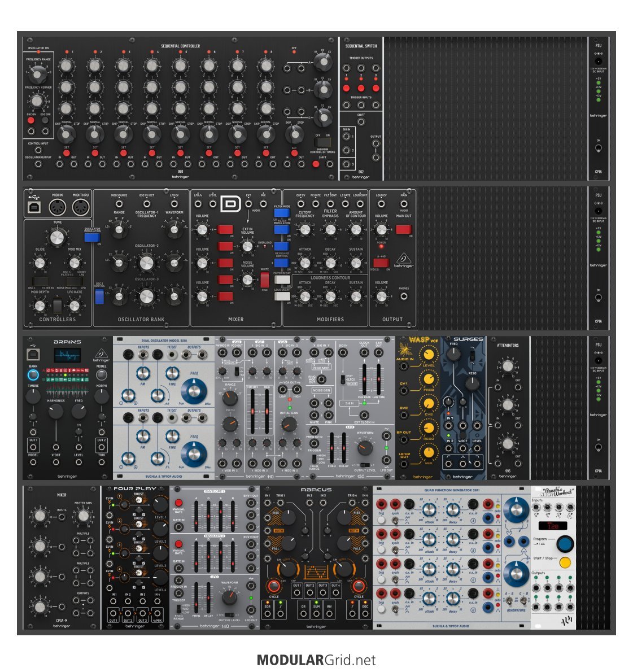Open the ModularGrid.net link
633x672 pixels.
316,660
